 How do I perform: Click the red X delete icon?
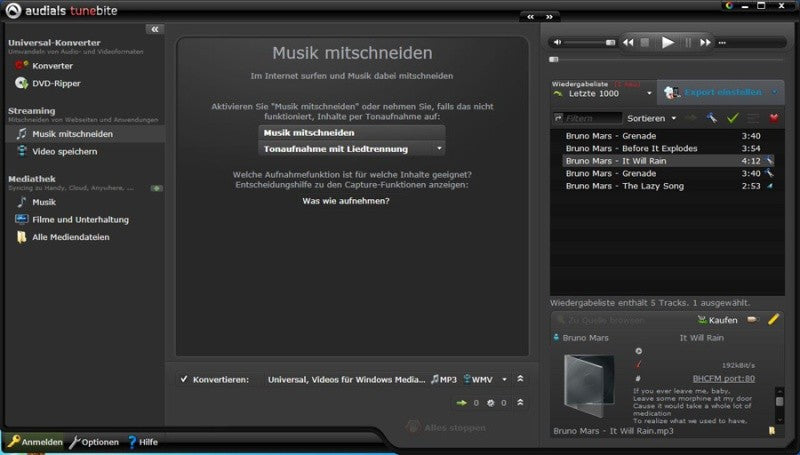point(773,118)
